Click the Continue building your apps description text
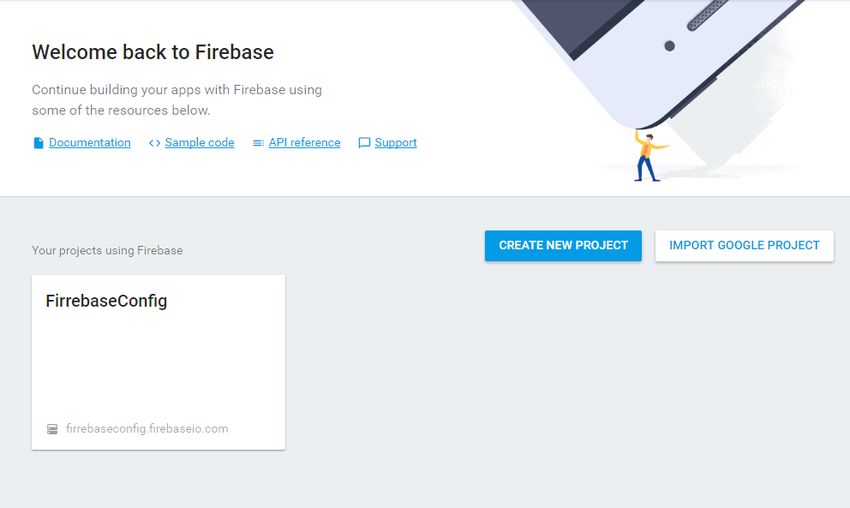850x508 pixels. (177, 100)
